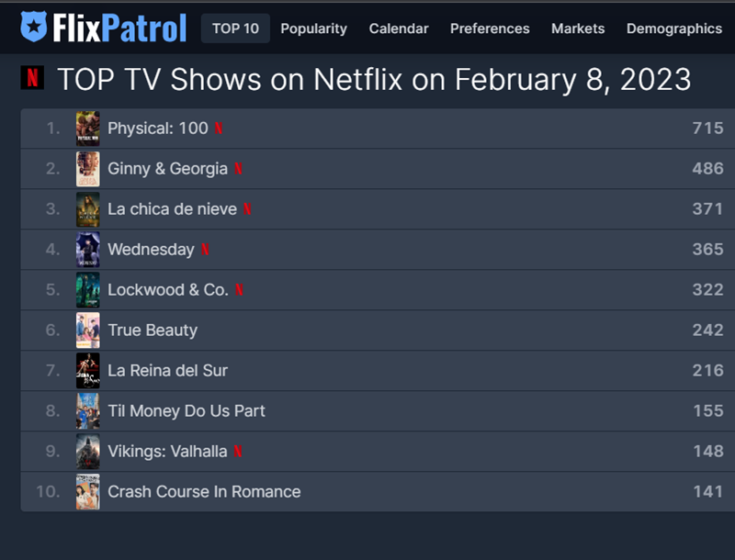Click Netflix badge next to Vikings: Valhalla
The image size is (735, 560).
pos(238,452)
